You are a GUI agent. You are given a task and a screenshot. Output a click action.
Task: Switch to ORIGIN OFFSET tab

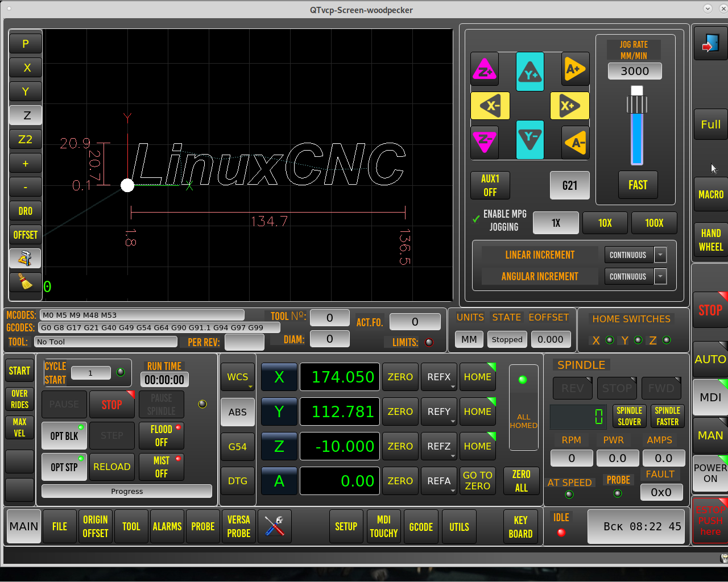96,526
